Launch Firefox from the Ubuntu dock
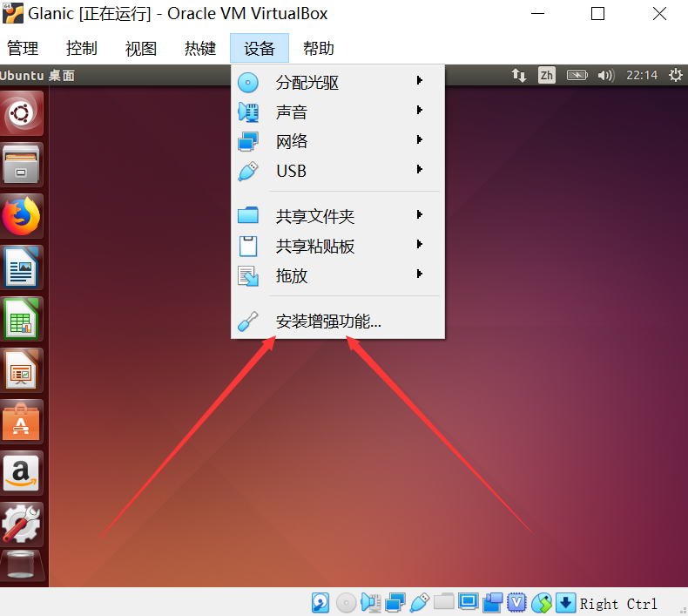 click(x=21, y=216)
